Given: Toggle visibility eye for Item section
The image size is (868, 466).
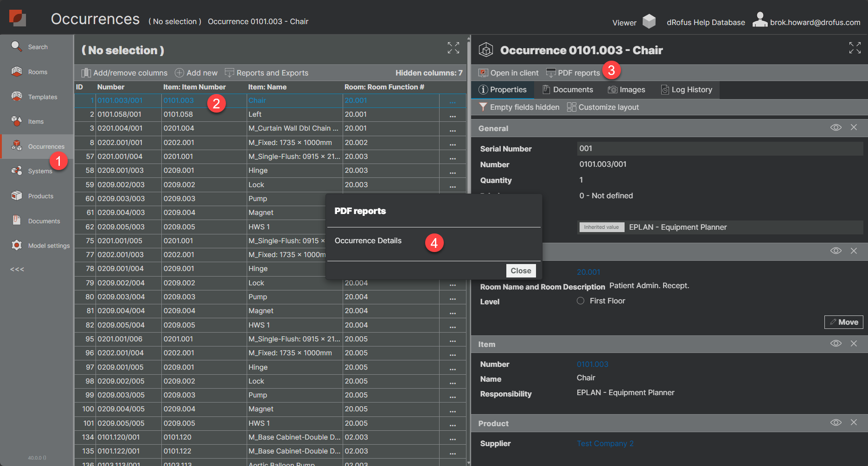Looking at the screenshot, I should click(x=836, y=343).
